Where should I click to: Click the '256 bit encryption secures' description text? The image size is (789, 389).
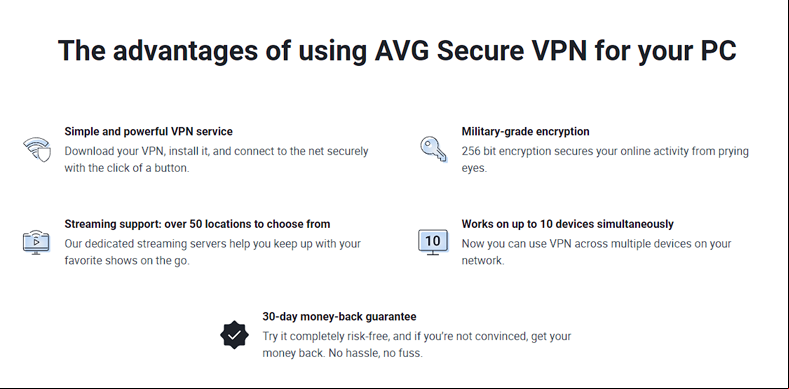tap(605, 160)
